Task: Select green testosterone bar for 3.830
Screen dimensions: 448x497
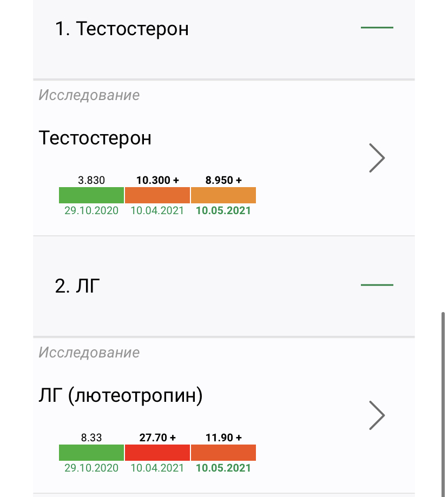Action: 91,195
